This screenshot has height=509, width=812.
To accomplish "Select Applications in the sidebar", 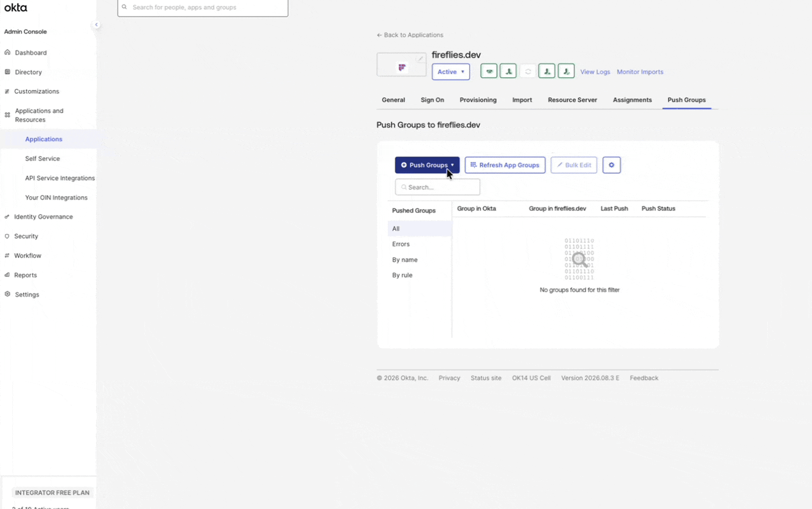I will coord(44,139).
